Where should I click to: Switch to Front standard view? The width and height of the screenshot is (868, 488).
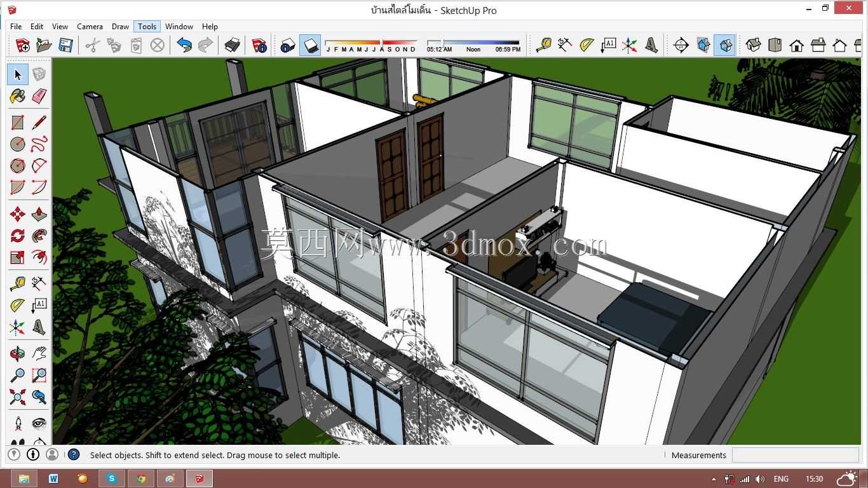(x=797, y=45)
